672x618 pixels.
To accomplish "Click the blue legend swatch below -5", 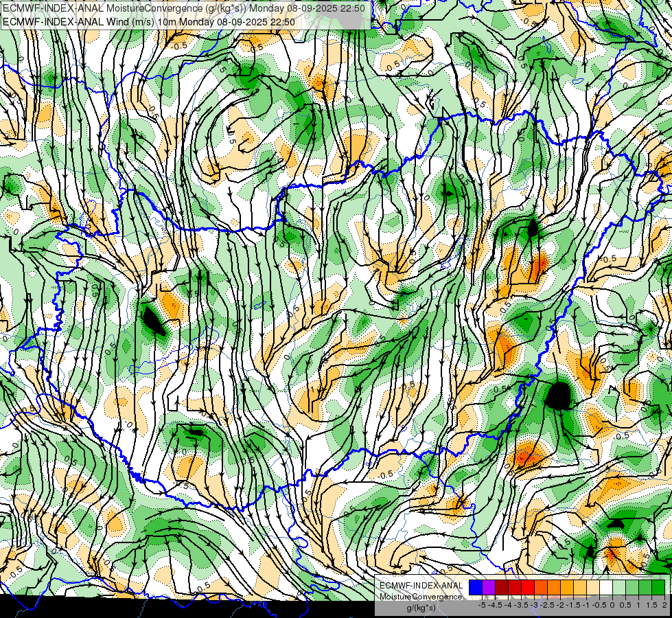I will (x=476, y=588).
